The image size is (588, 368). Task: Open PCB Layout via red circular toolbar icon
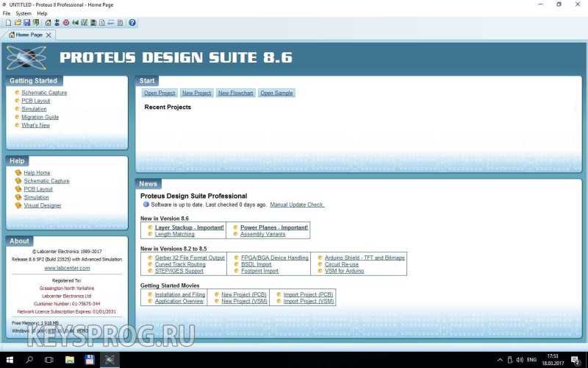(x=66, y=23)
